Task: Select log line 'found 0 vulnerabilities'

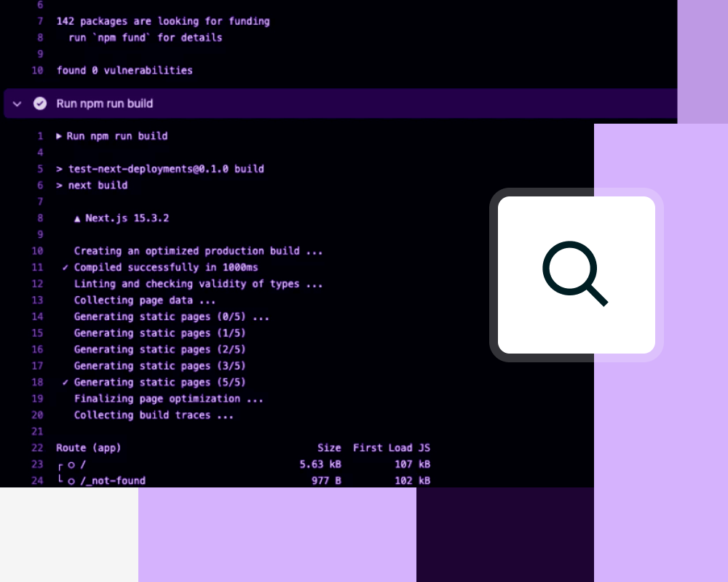Action: click(124, 71)
